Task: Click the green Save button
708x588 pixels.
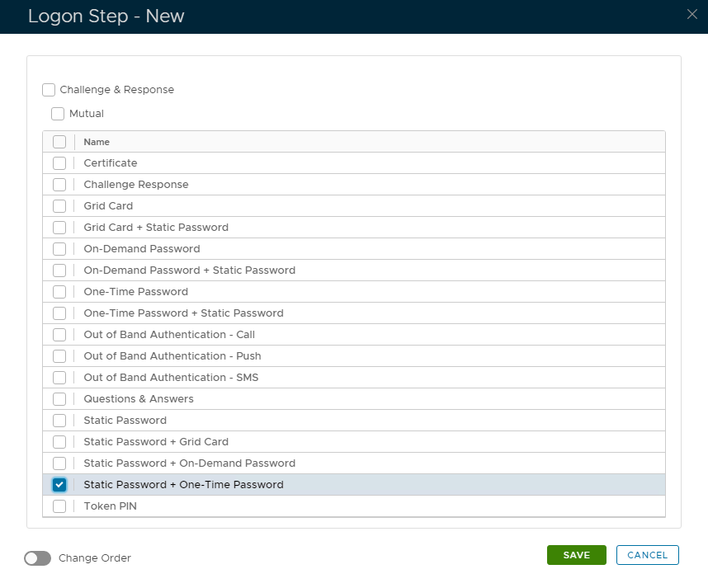Action: (x=576, y=555)
